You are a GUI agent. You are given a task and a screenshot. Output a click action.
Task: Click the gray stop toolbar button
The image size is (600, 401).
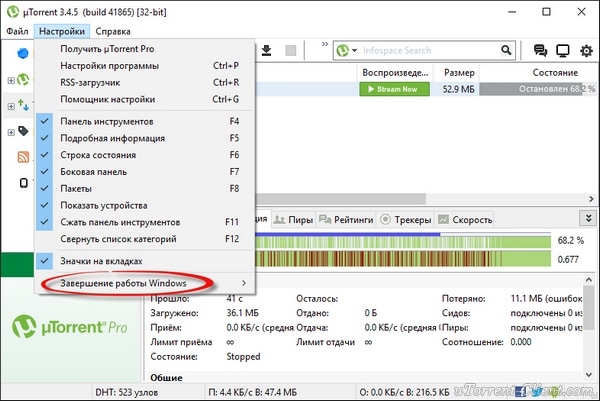[291, 51]
